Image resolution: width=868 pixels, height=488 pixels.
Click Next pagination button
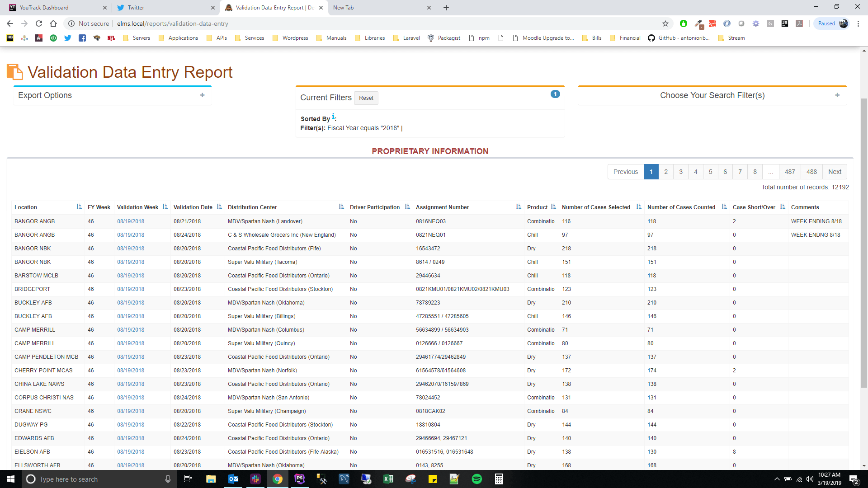point(835,172)
